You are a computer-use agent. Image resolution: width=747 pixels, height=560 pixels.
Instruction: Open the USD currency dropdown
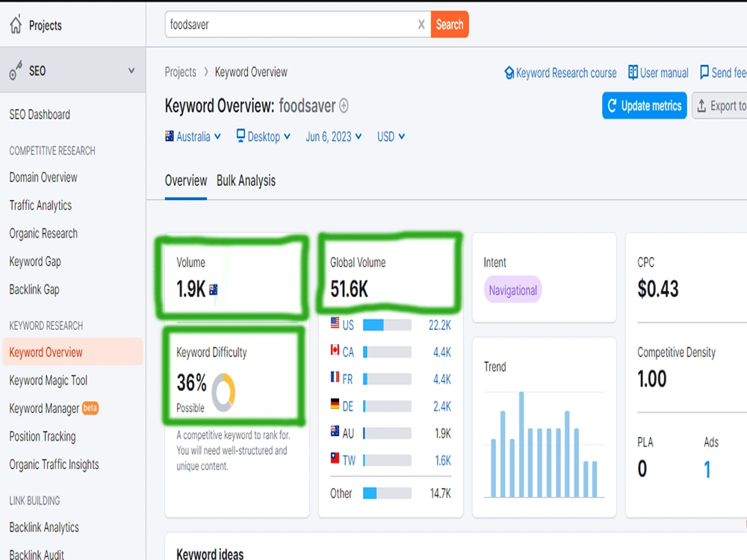tap(391, 137)
